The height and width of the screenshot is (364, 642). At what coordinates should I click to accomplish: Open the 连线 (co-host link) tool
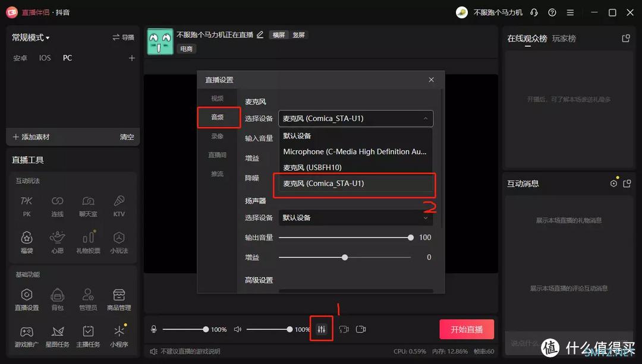[x=57, y=206]
